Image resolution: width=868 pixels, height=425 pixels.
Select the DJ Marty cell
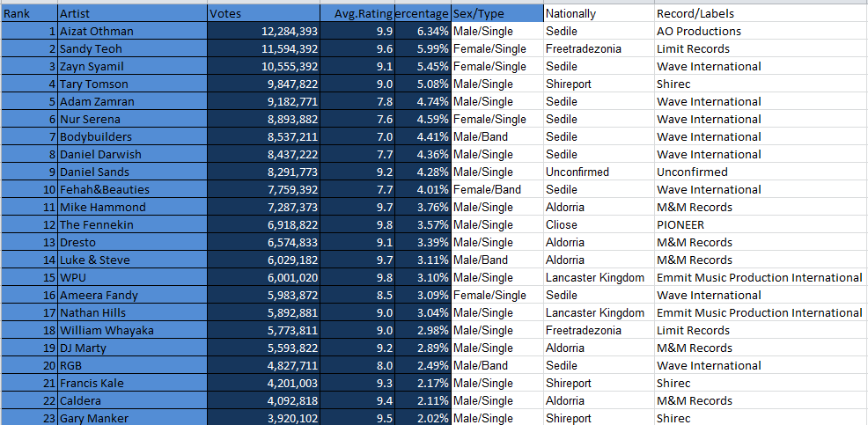[x=133, y=348]
